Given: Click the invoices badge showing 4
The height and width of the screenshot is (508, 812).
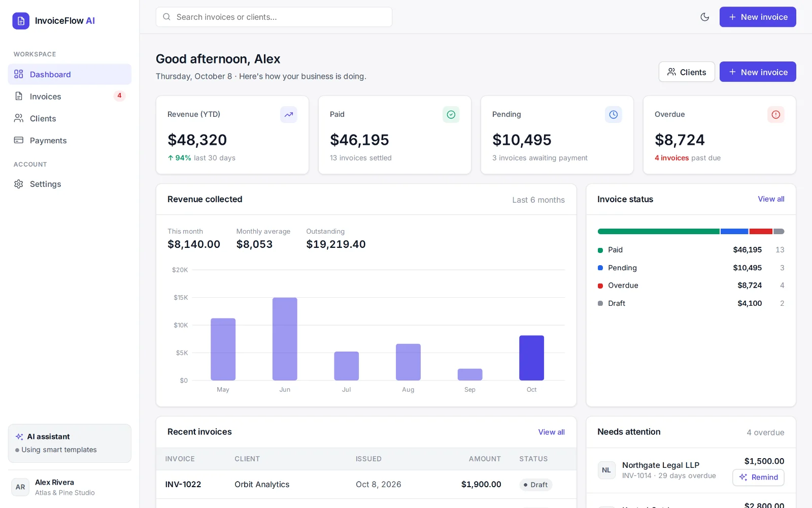Looking at the screenshot, I should (x=119, y=96).
